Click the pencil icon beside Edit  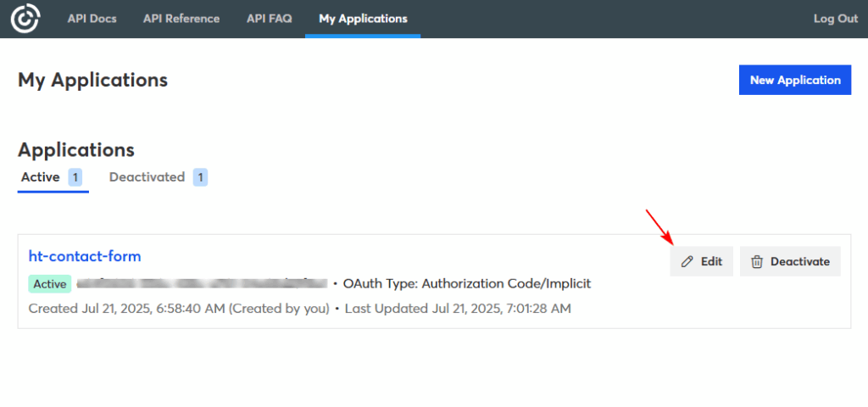click(x=687, y=262)
